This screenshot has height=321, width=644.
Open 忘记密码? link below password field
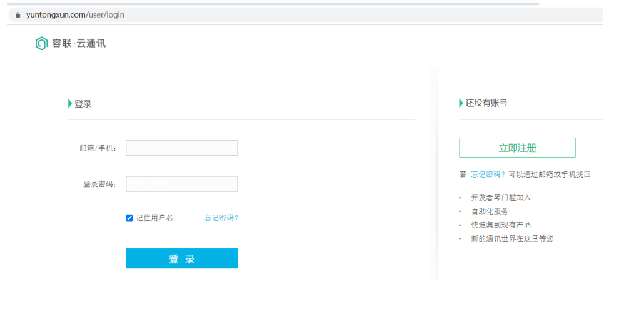point(221,218)
